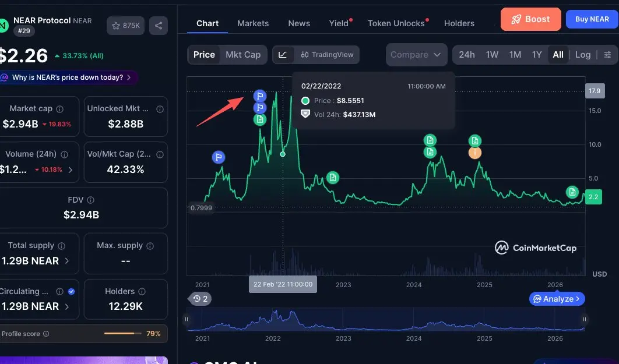Click green document marker near 2026
The image size is (619, 364).
point(572,192)
